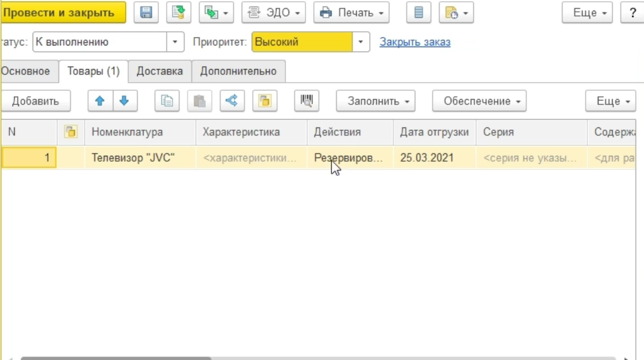Viewport: 644px width, 360px height.
Task: Move row down with blue arrow
Action: pyautogui.click(x=125, y=101)
